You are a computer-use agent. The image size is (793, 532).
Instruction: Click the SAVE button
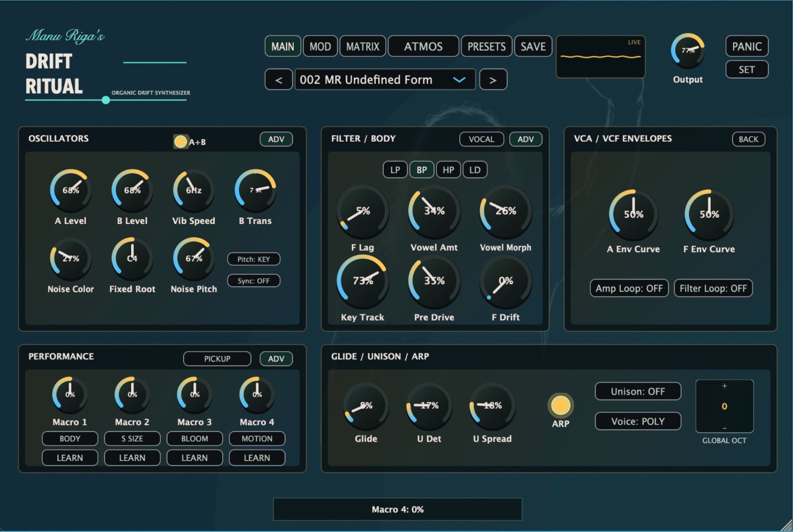[x=533, y=47]
